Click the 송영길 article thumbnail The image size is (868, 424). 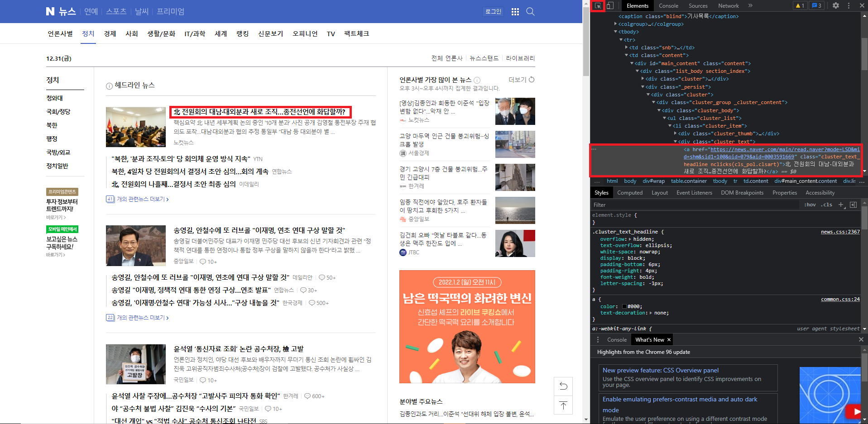click(136, 245)
